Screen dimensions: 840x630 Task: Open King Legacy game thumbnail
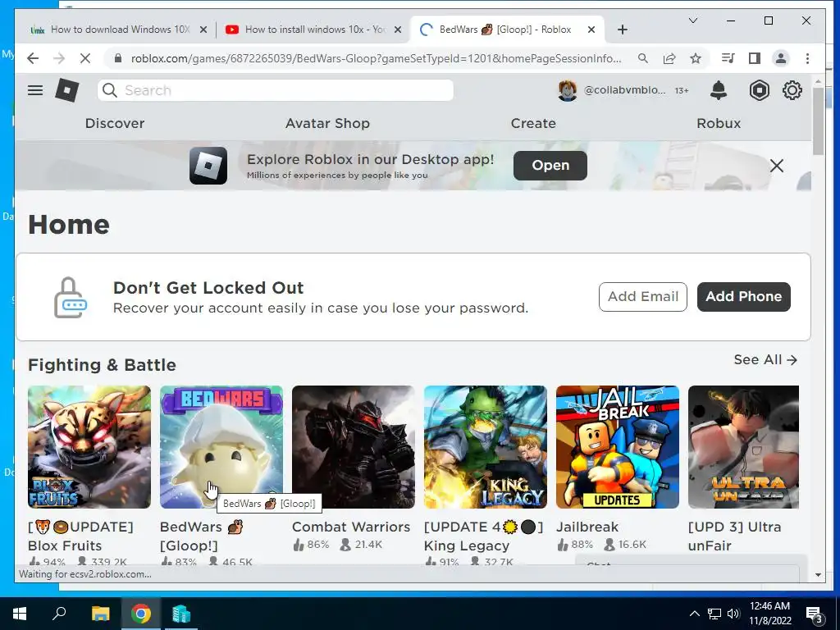[x=486, y=447]
